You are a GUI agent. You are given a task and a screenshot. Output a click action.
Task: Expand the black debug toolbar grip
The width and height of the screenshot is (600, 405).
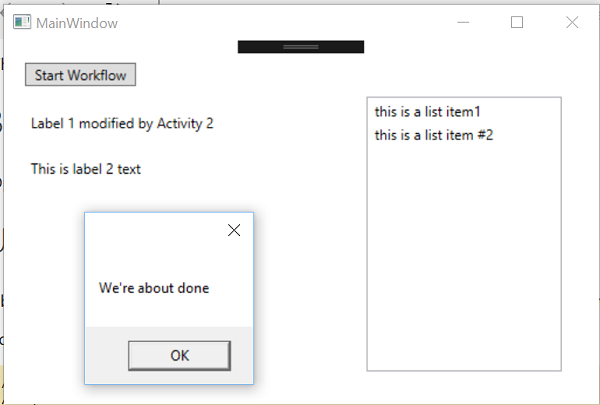click(x=301, y=47)
